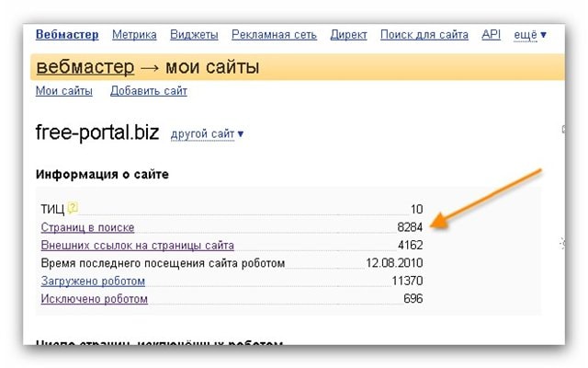This screenshot has width=588, height=368.
Task: Click the ТИЦ help question icon
Action: coord(73,207)
